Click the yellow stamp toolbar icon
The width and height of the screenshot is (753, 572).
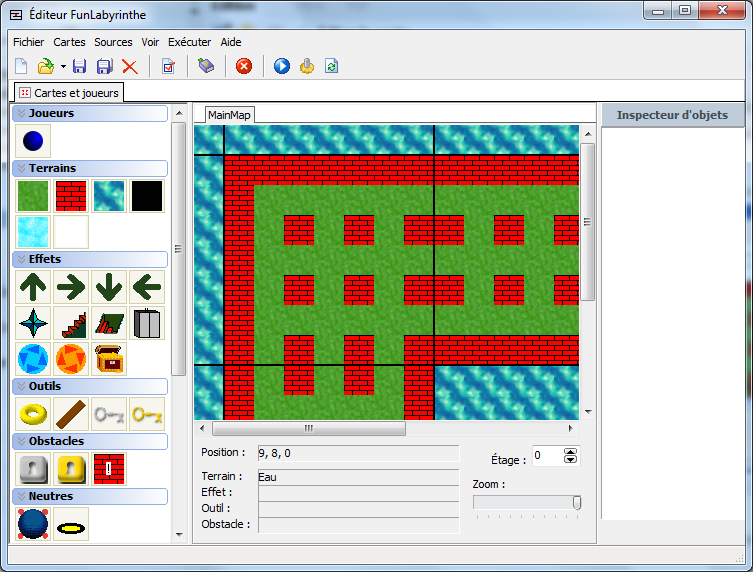point(307,66)
